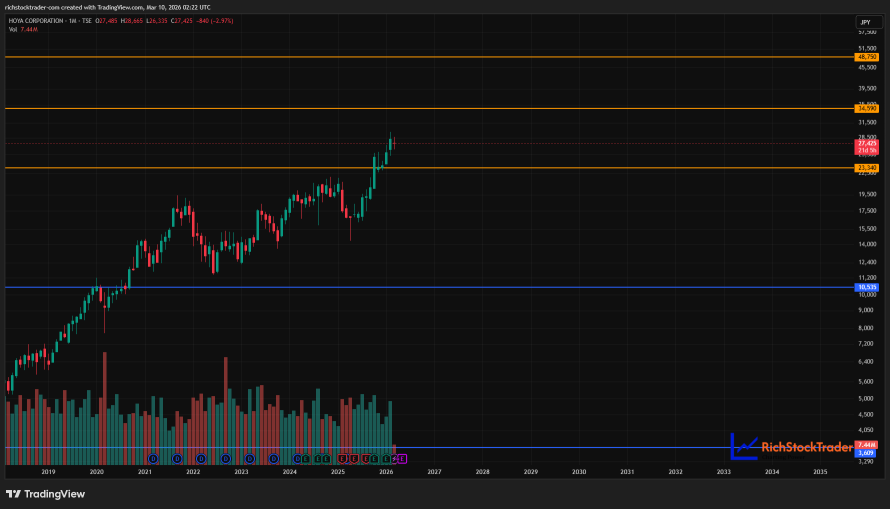The image size is (890, 509).
Task: Click the dividend D marker between 2021 and 2022
Action: pyautogui.click(x=177, y=458)
